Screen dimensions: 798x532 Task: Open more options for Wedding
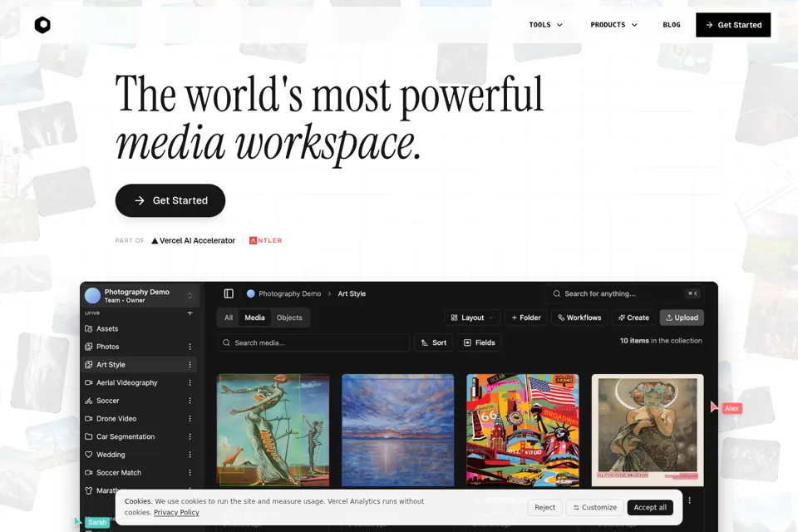point(190,455)
